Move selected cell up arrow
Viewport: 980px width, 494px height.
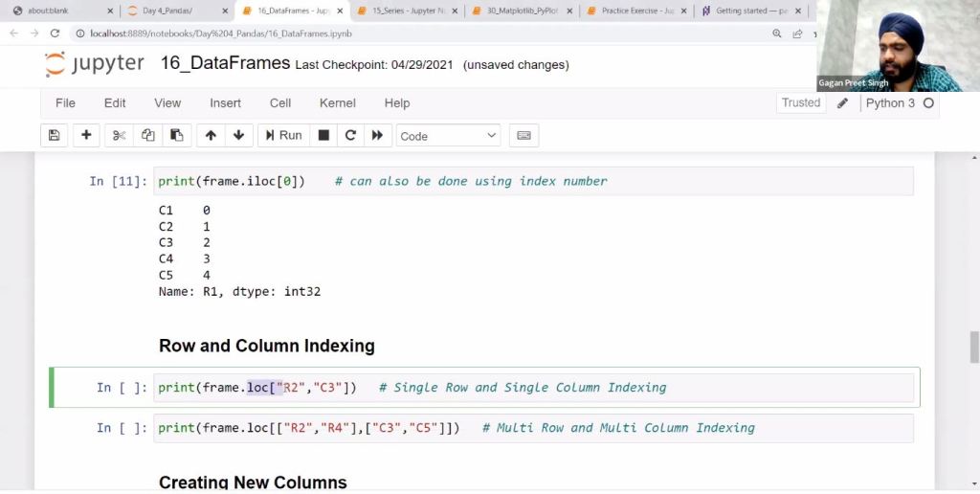click(211, 136)
